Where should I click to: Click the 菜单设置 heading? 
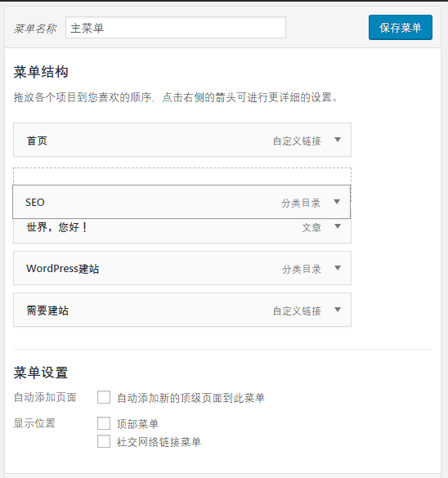[41, 373]
